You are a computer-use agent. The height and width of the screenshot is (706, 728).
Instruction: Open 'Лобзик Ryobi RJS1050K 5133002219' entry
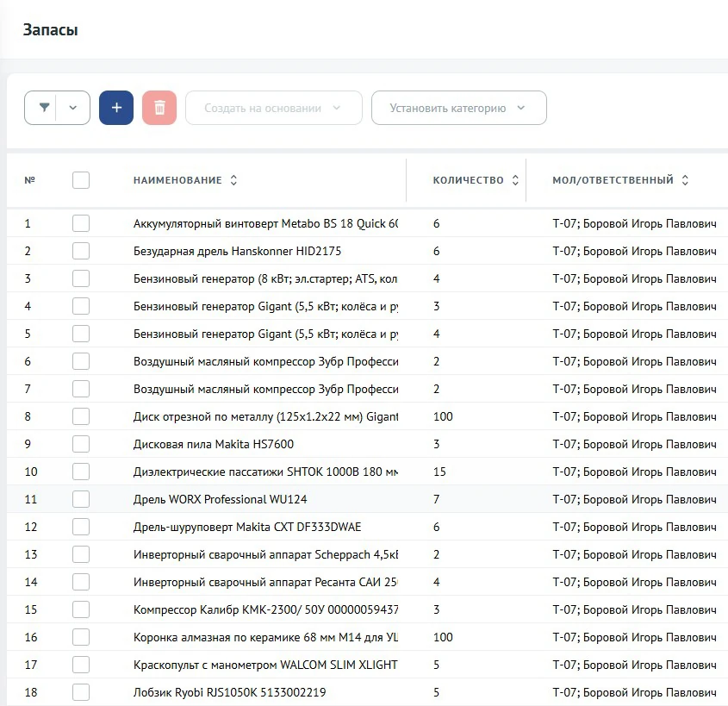pos(230,692)
